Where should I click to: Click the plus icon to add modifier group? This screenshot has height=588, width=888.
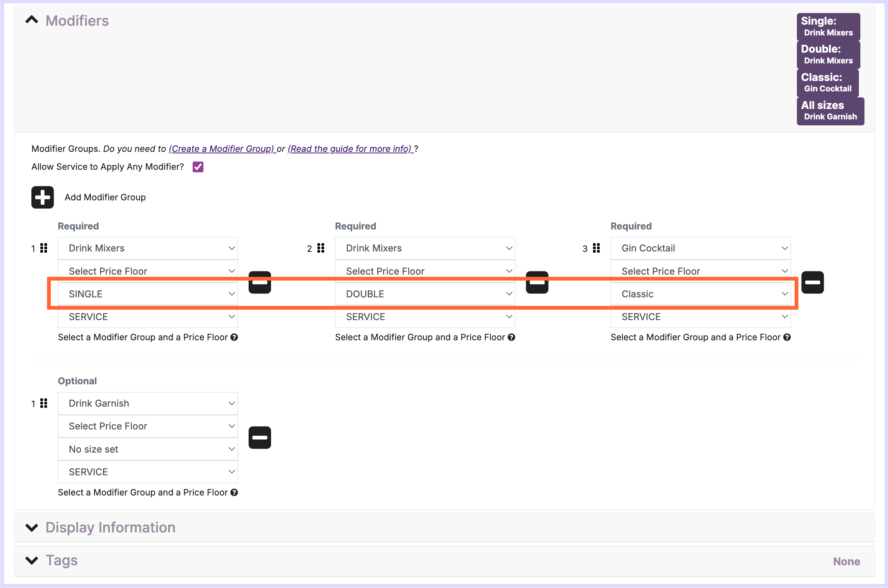point(43,197)
